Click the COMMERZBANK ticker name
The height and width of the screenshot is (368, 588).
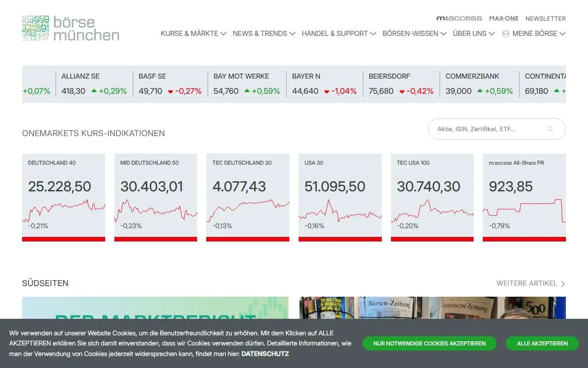pos(472,76)
